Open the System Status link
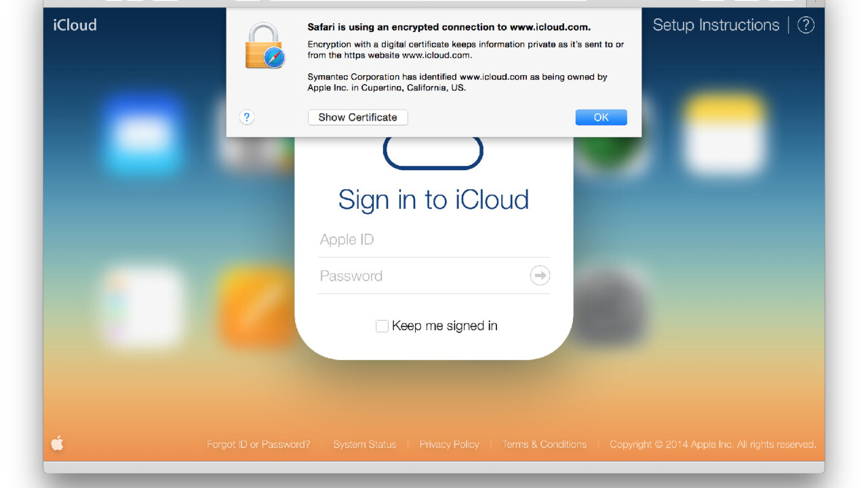The image size is (868, 488). 364,445
